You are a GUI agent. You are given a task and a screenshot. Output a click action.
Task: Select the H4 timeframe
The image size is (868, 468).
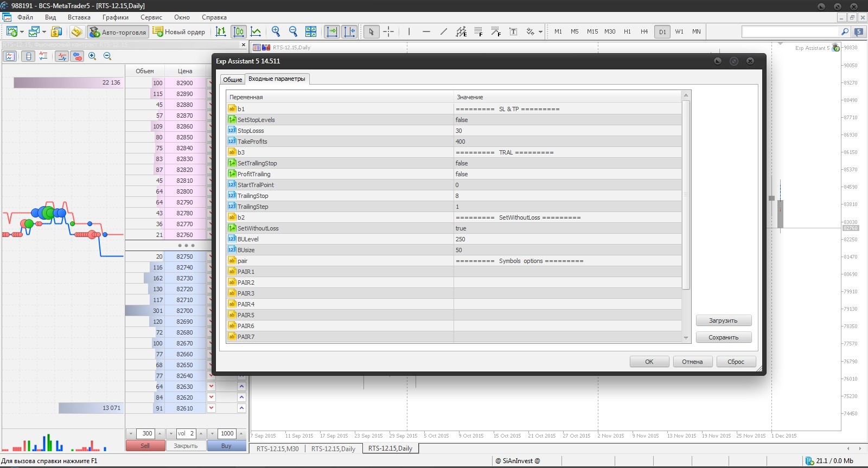pos(644,31)
